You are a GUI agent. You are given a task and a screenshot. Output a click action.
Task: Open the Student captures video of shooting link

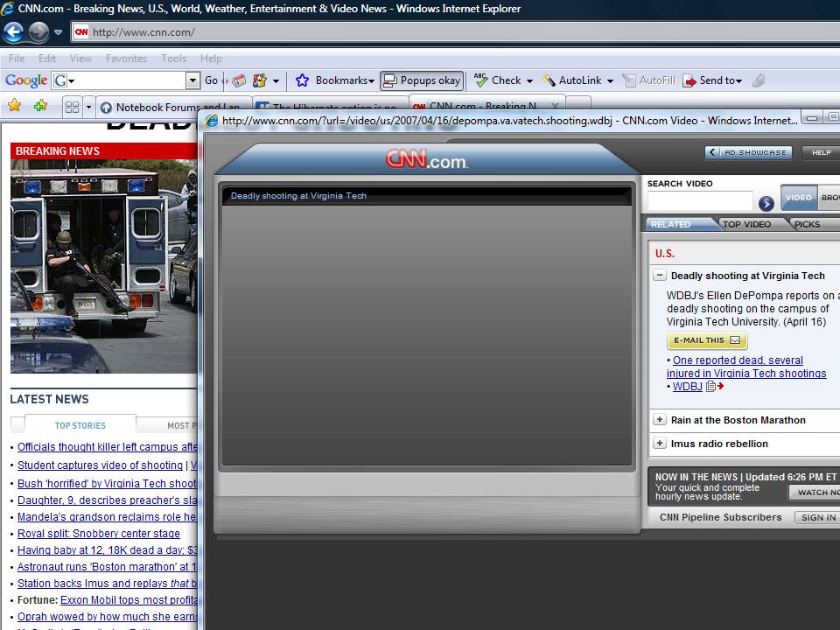coord(100,465)
